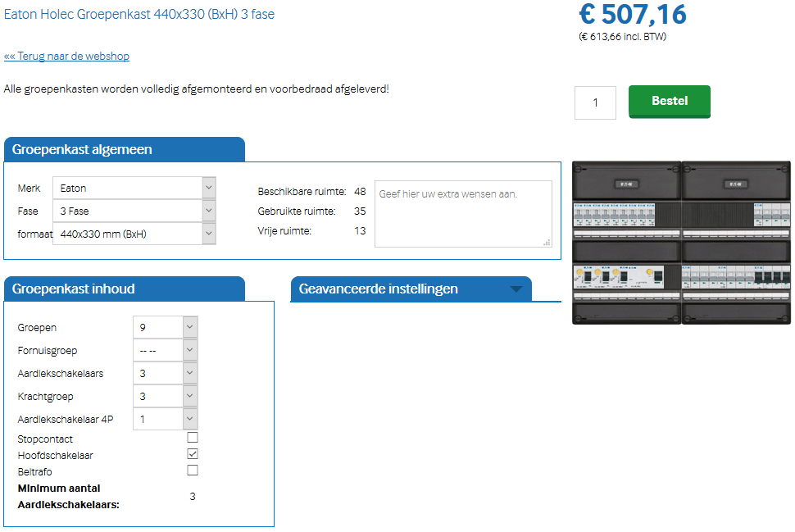The width and height of the screenshot is (795, 532).
Task: Click the product title Eaton Holec Groepenkast
Action: pyautogui.click(x=139, y=14)
